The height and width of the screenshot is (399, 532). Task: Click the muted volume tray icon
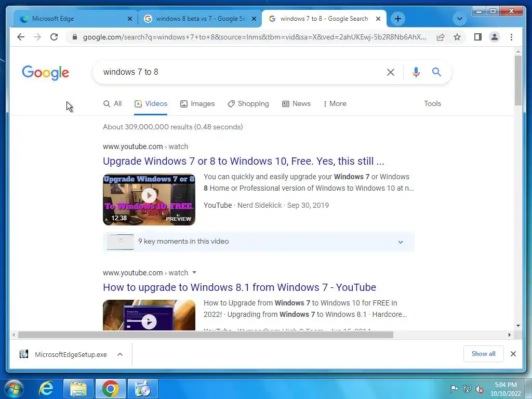(480, 389)
